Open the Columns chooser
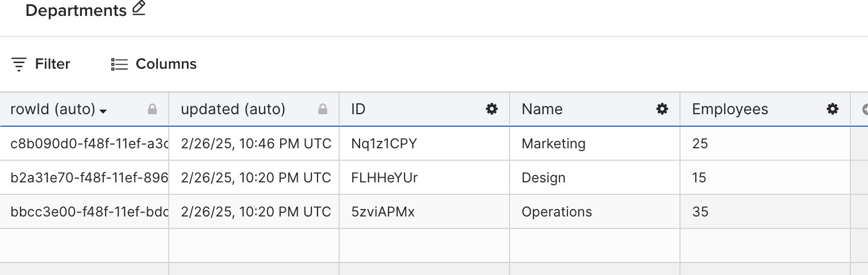868x275 pixels. click(x=153, y=64)
